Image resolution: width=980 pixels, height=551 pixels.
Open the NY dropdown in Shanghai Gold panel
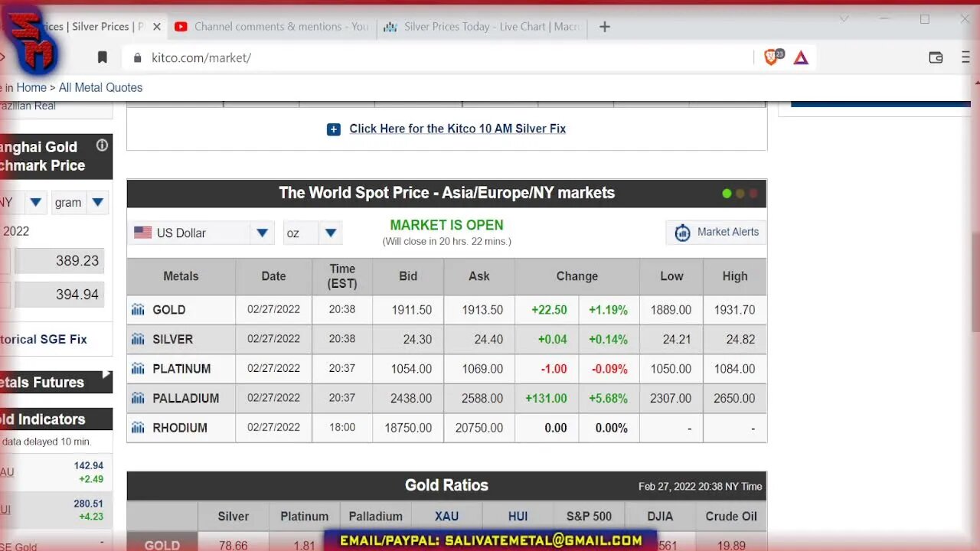[x=36, y=203]
